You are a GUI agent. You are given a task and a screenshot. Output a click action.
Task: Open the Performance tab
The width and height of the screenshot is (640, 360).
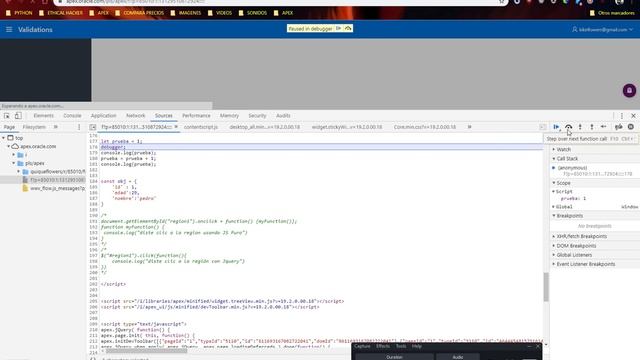click(x=196, y=116)
